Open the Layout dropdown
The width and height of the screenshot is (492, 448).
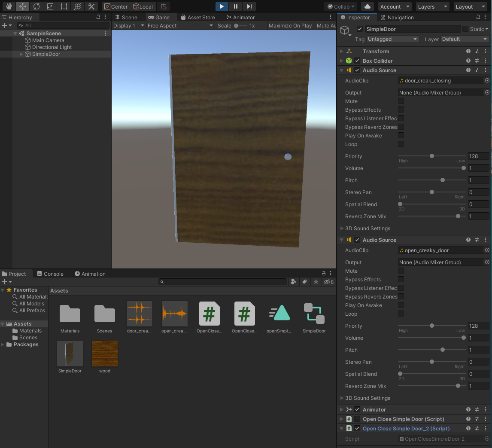point(471,6)
